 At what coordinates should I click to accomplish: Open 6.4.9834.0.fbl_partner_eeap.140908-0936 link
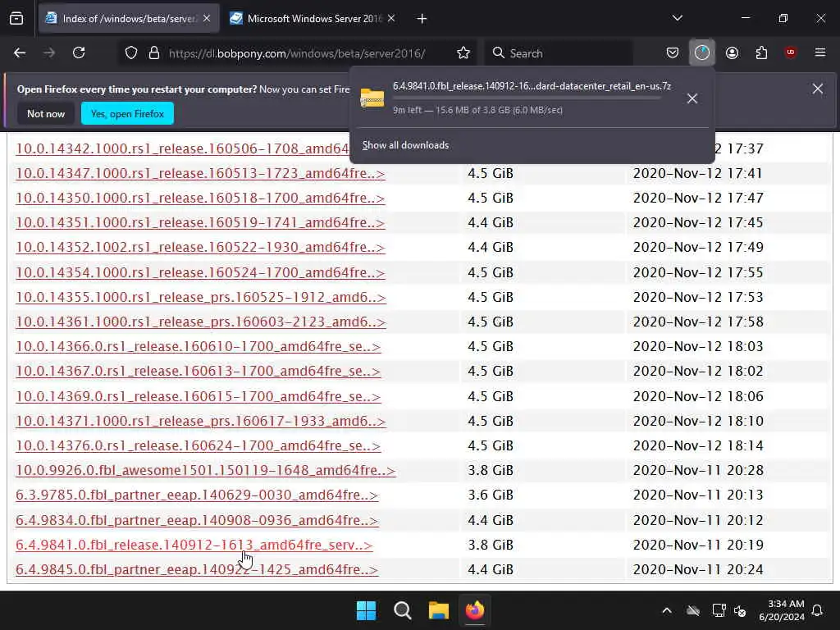(197, 520)
